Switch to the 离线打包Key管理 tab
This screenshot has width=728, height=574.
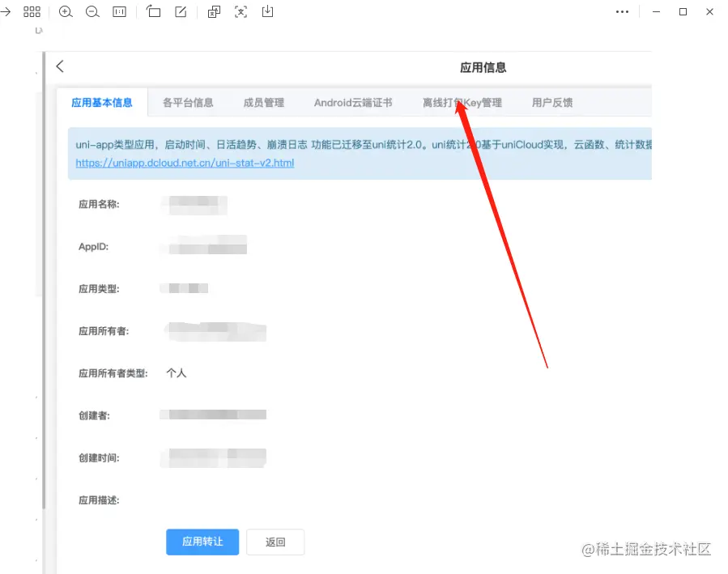(462, 103)
